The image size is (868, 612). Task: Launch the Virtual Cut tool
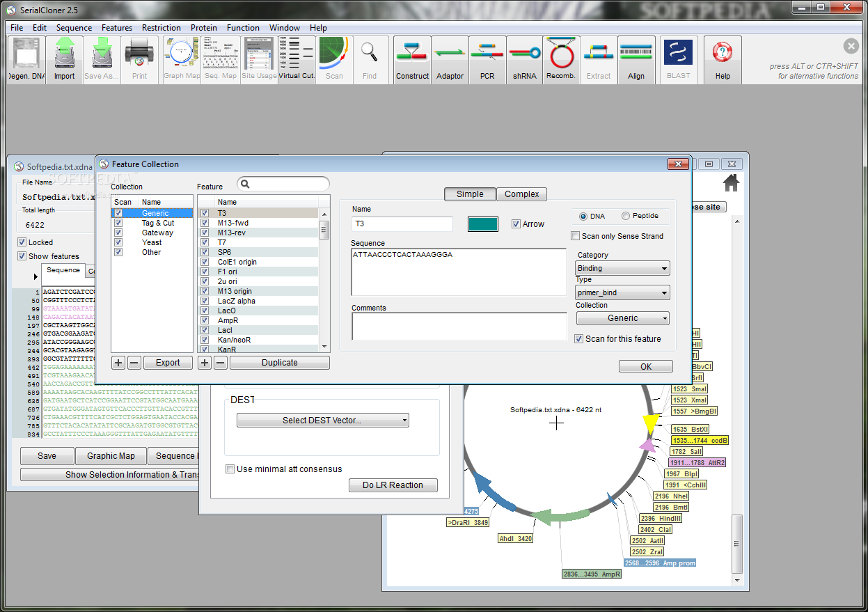tap(297, 60)
